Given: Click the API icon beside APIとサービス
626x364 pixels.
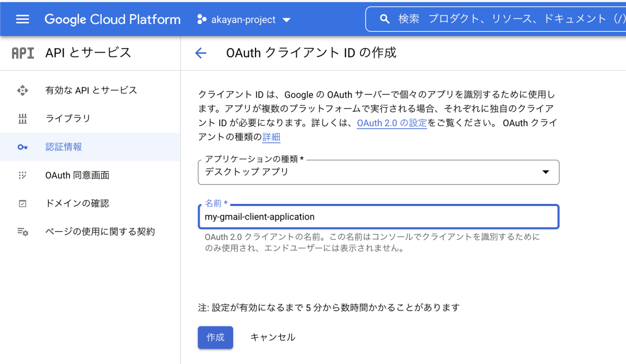Looking at the screenshot, I should click(23, 53).
